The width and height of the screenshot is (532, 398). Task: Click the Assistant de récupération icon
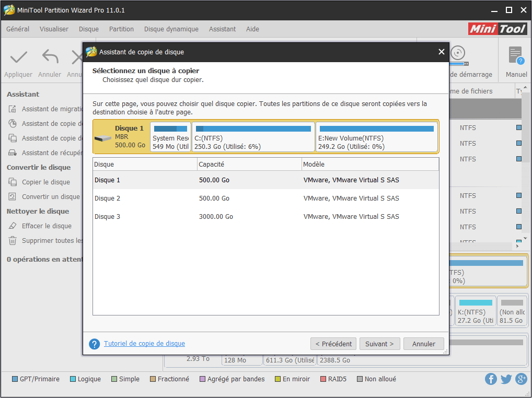coord(13,153)
